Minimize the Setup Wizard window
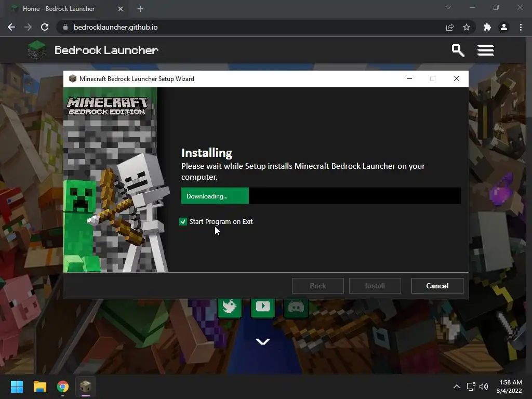This screenshot has width=532, height=399. coord(409,79)
